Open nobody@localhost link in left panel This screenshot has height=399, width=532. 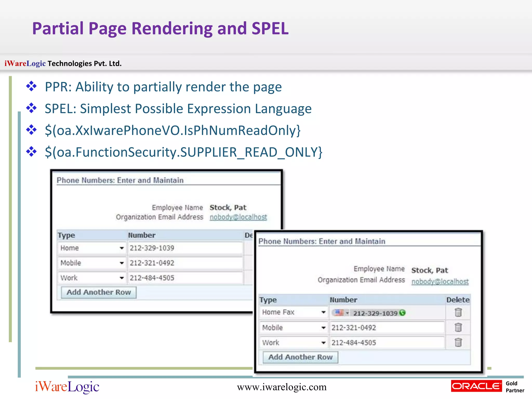(238, 217)
